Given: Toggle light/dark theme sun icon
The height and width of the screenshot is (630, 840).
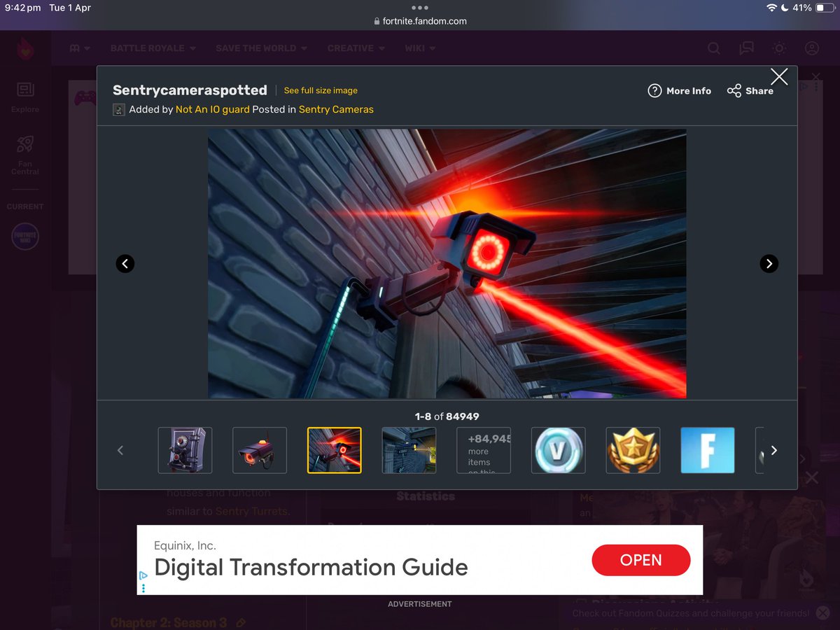Looking at the screenshot, I should [779, 48].
